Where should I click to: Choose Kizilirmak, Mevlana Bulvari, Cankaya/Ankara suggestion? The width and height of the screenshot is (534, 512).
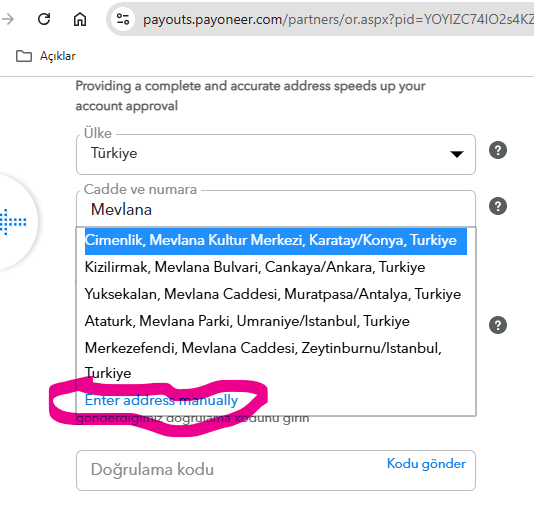pyautogui.click(x=276, y=267)
